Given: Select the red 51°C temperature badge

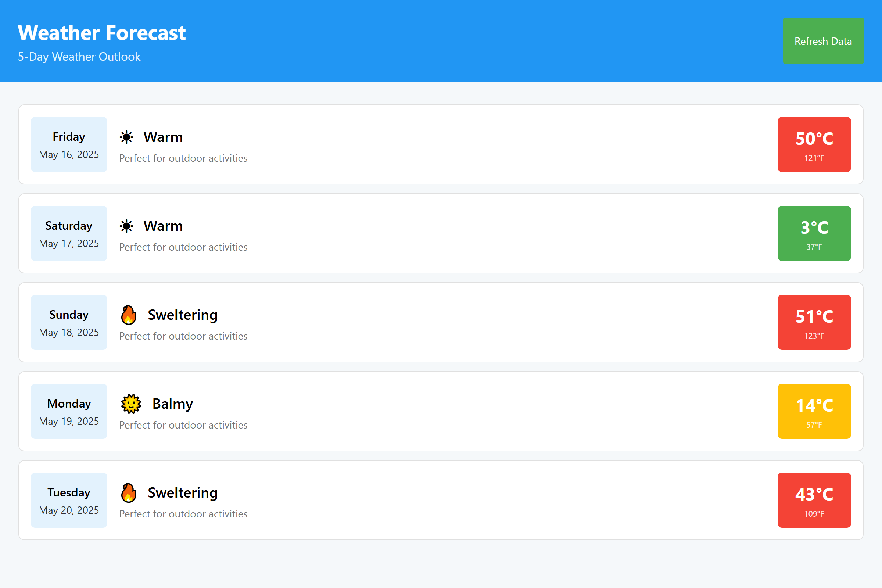Looking at the screenshot, I should (814, 322).
